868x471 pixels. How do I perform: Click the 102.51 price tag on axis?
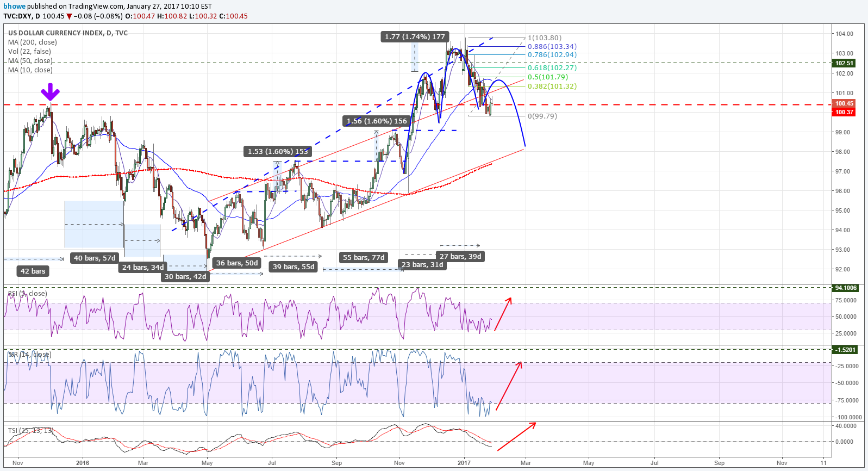(845, 63)
